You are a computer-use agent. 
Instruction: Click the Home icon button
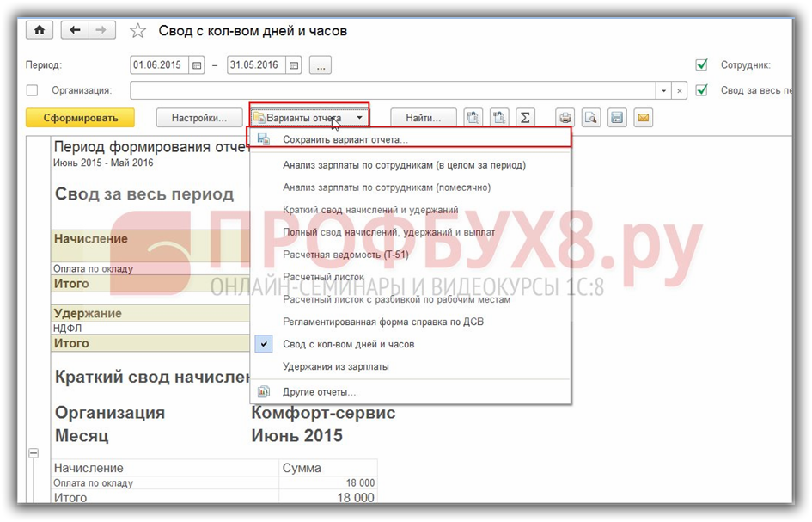[x=40, y=30]
